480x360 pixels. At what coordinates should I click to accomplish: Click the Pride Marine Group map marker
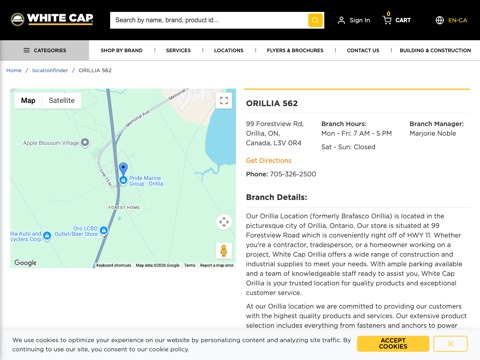[123, 180]
